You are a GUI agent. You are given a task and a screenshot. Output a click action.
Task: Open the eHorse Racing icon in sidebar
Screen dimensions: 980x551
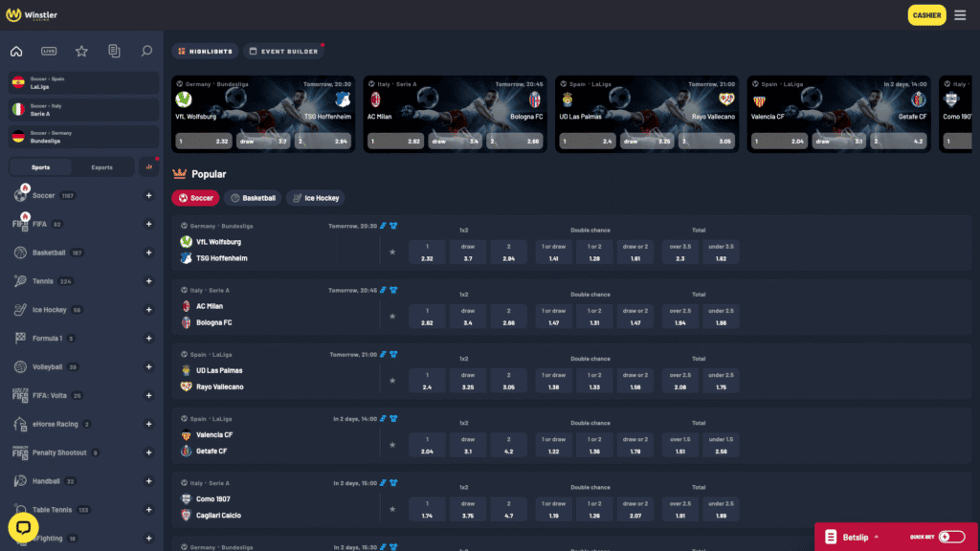21,424
